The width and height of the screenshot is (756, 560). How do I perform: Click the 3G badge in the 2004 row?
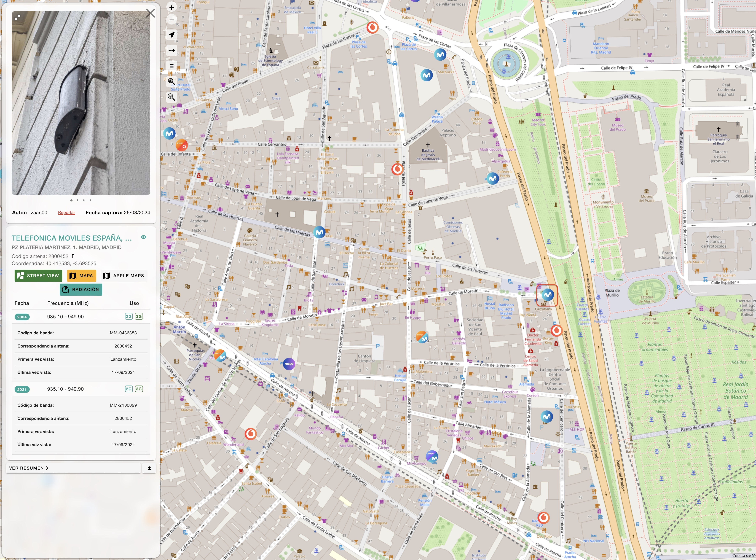click(x=139, y=317)
